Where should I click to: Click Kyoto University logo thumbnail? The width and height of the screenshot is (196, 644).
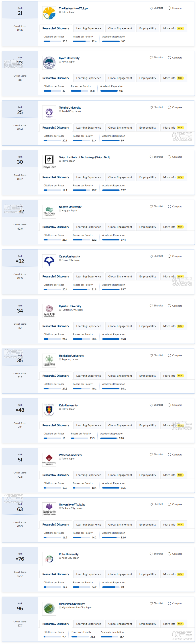click(49, 63)
